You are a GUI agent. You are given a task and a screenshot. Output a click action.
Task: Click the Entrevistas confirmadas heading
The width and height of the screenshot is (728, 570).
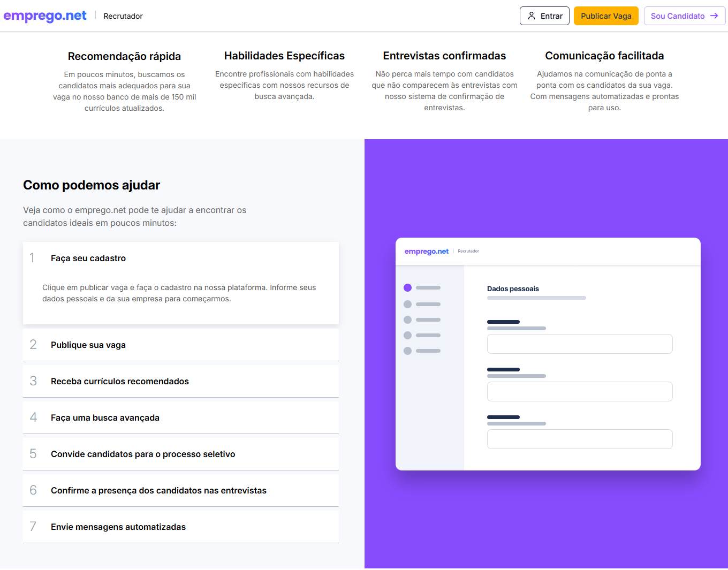[444, 56]
